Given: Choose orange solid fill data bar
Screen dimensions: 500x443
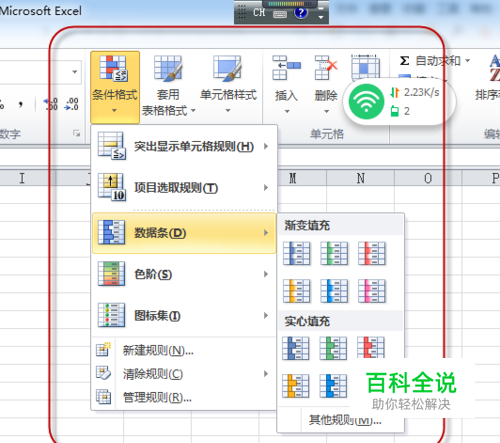Looking at the screenshot, I should coord(296,386).
